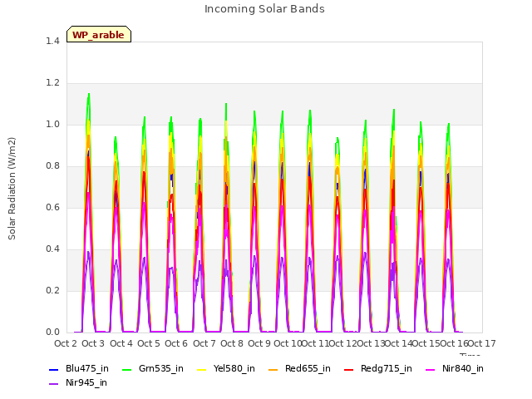Click the 0.8 y-axis tick label

pyautogui.click(x=52, y=166)
